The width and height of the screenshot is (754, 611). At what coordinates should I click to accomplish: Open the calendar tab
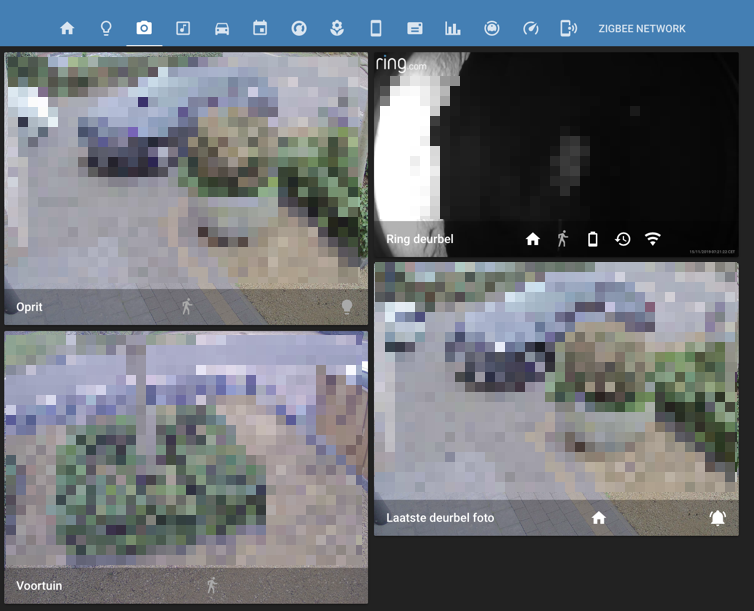click(260, 28)
